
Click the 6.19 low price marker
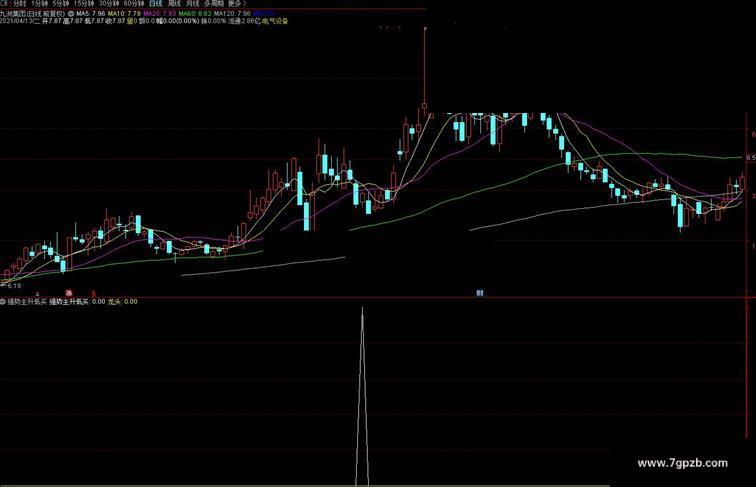point(14,286)
